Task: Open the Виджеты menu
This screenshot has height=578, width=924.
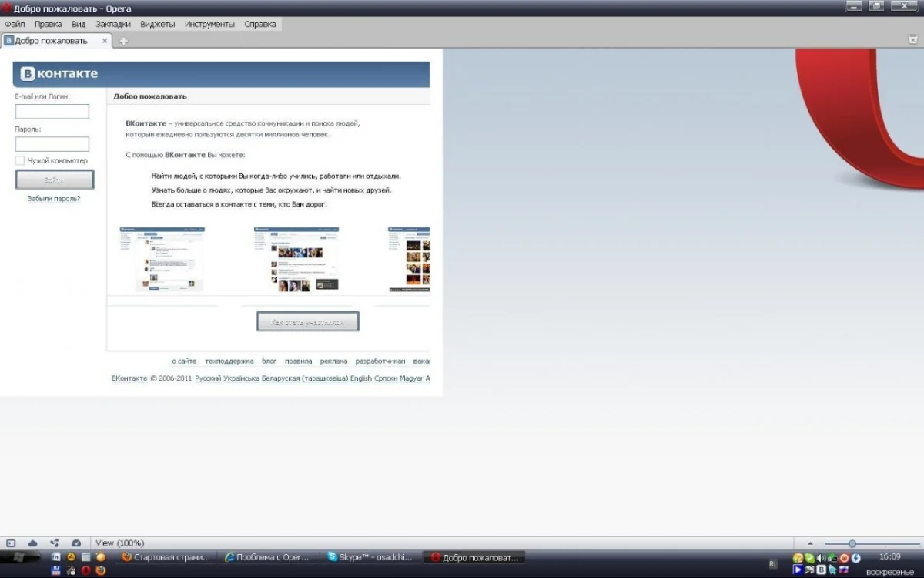Action: point(158,24)
